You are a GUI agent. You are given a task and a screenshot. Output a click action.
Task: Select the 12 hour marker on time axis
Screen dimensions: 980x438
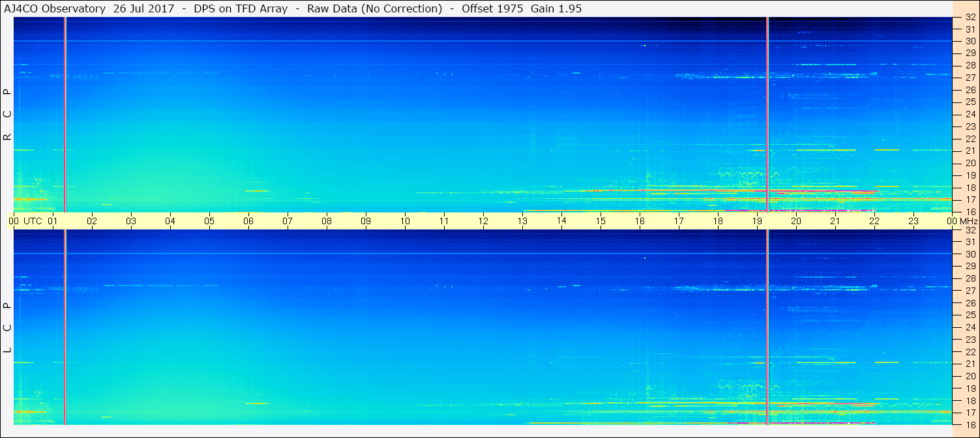(x=483, y=221)
